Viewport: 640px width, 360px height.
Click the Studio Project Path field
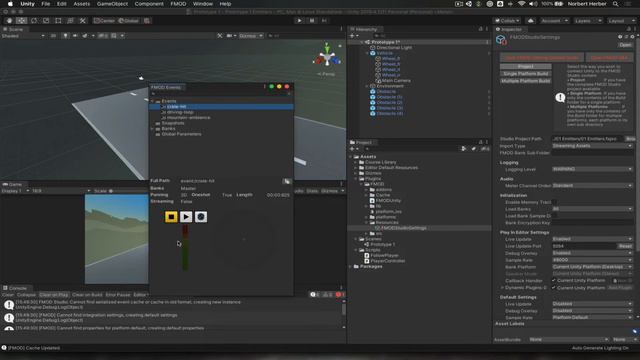(587, 139)
